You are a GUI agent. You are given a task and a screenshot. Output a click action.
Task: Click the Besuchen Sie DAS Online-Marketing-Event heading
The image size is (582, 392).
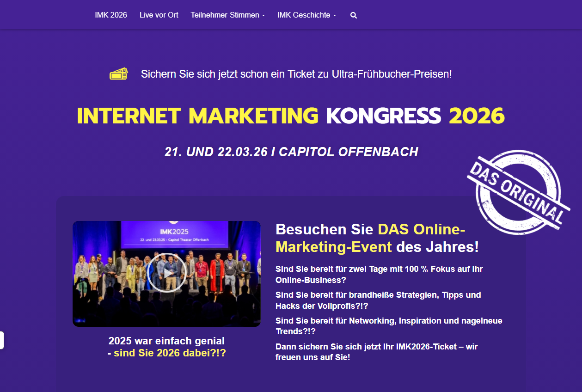[377, 238]
